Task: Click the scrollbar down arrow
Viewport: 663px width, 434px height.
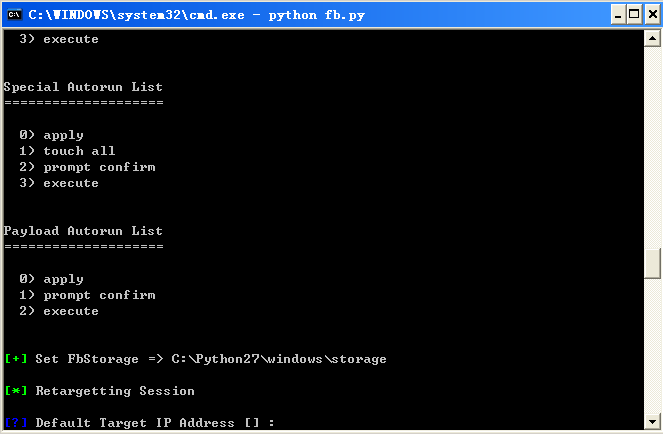Action: pyautogui.click(x=652, y=421)
